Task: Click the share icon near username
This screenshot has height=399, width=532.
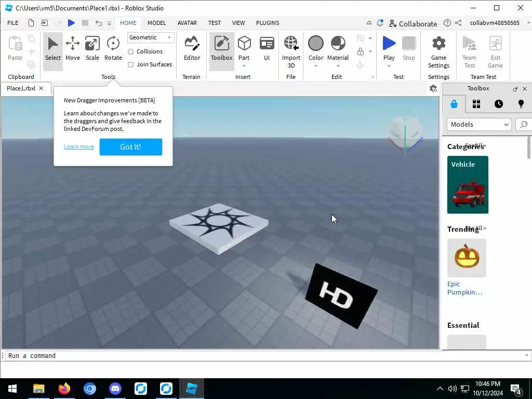Action: (x=458, y=23)
